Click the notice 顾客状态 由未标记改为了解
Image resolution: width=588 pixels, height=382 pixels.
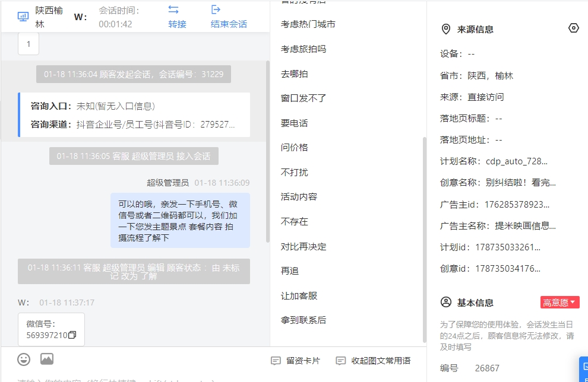tap(134, 272)
